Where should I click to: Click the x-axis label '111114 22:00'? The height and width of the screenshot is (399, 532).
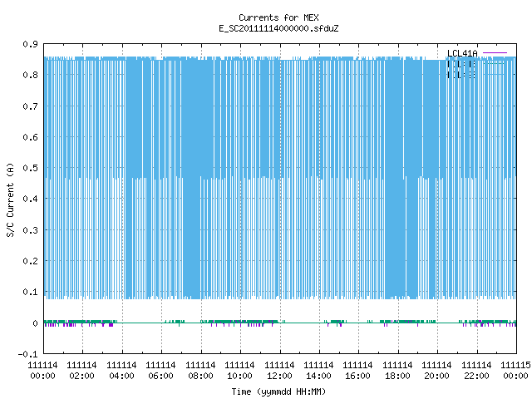[x=476, y=371]
